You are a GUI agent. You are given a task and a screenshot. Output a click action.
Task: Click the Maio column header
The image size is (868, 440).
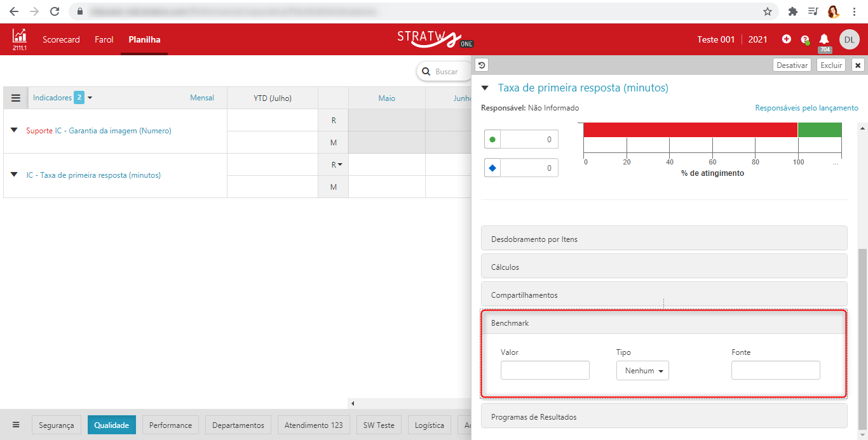click(387, 98)
